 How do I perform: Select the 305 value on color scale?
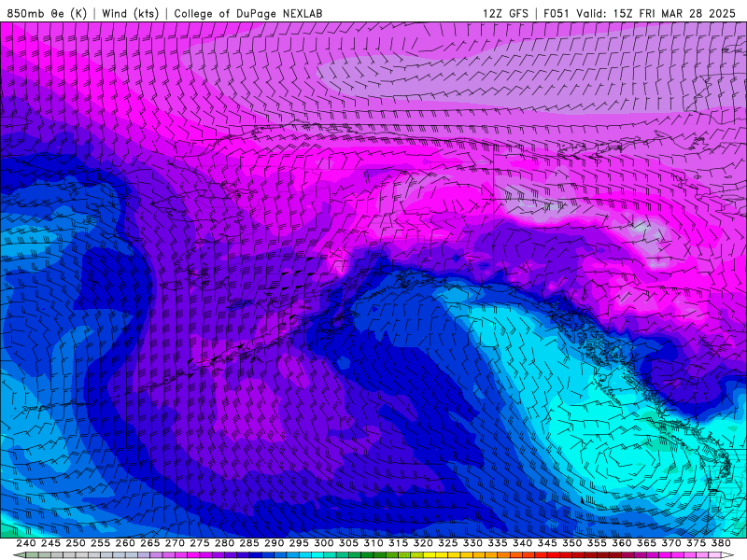pyautogui.click(x=348, y=543)
